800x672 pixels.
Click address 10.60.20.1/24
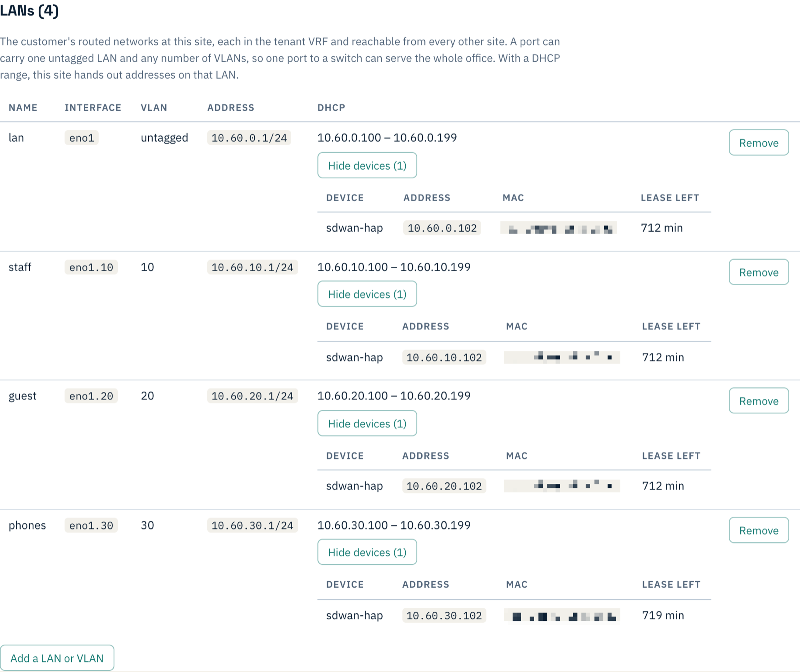point(252,396)
